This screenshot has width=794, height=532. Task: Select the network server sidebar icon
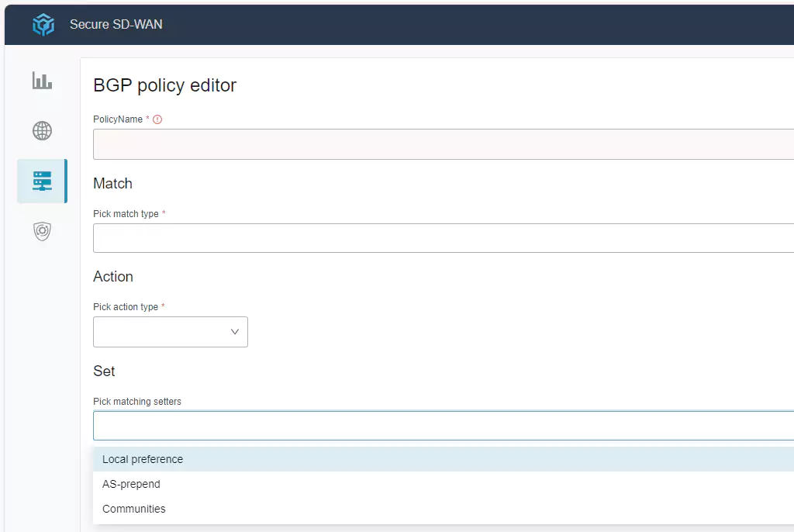42,181
